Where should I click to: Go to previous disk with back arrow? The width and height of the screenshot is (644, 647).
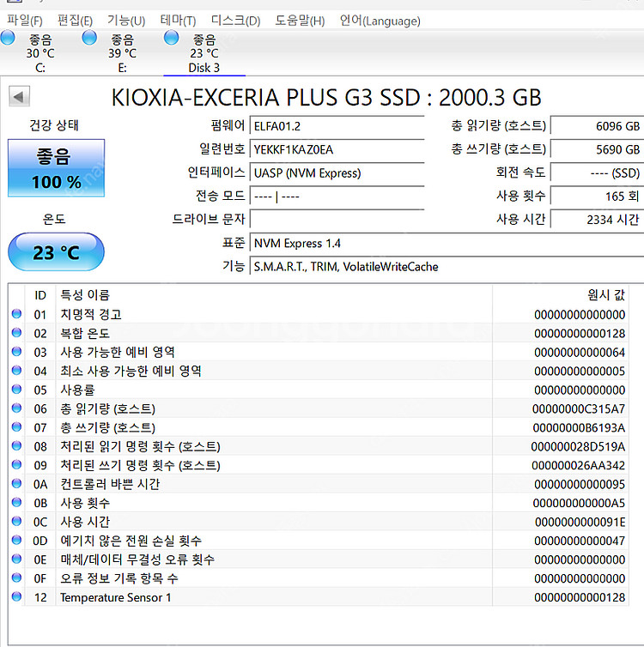tap(19, 97)
